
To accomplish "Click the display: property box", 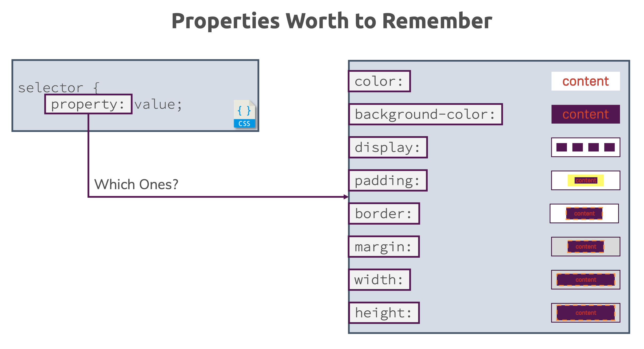I will (x=388, y=147).
